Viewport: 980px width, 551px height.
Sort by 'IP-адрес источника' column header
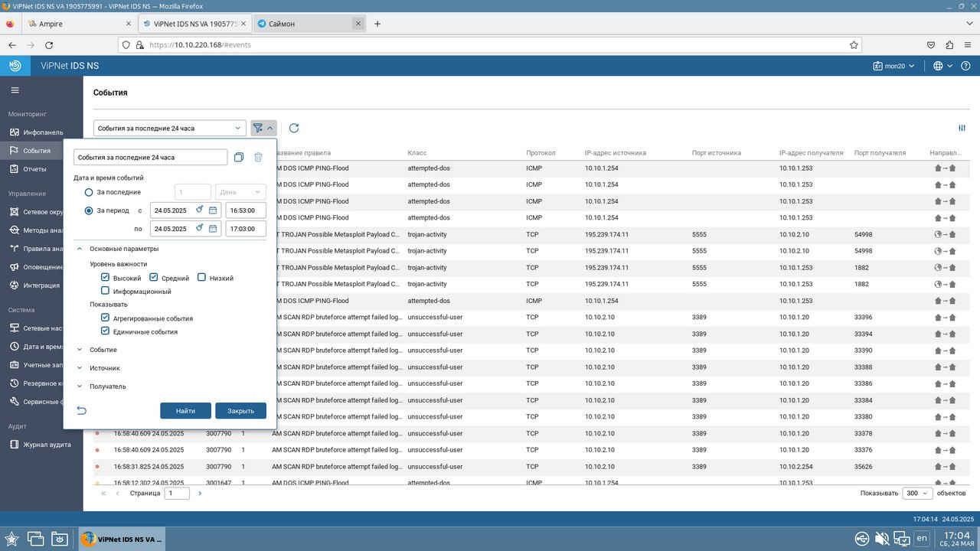pyautogui.click(x=616, y=153)
